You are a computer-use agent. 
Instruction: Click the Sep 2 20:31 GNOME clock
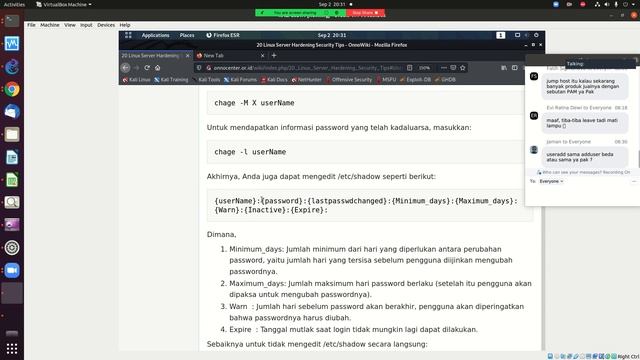pyautogui.click(x=332, y=4)
